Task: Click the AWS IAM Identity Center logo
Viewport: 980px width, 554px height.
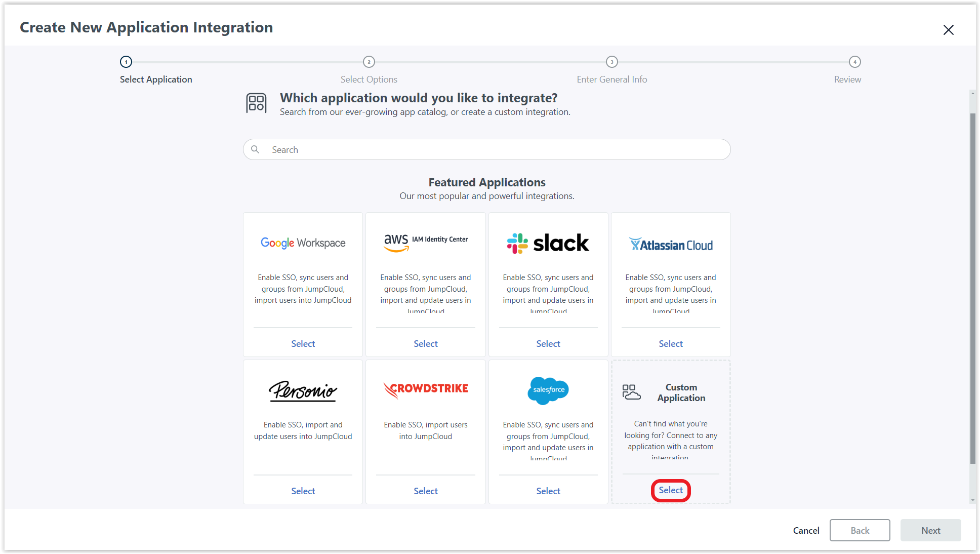Action: pos(426,243)
